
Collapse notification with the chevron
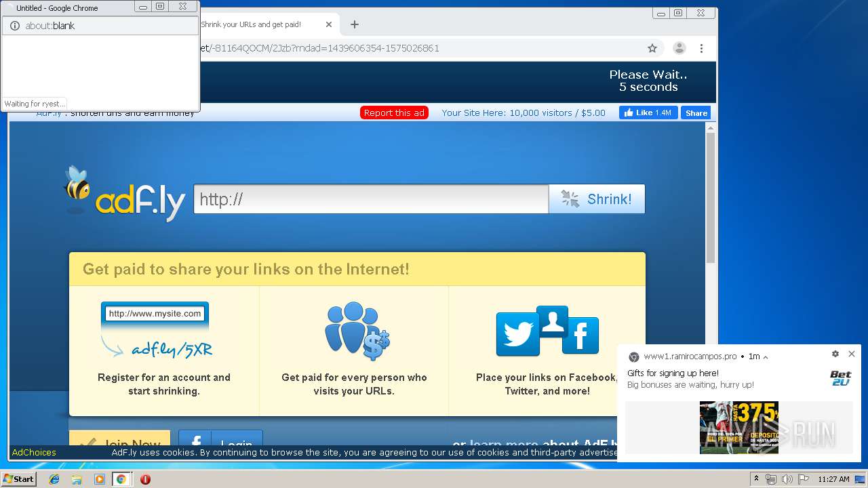(766, 357)
